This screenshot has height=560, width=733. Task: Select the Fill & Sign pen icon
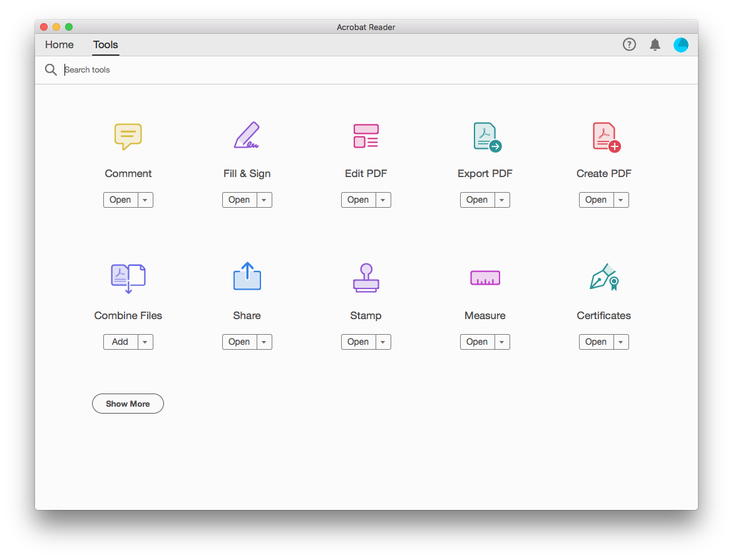click(x=247, y=135)
